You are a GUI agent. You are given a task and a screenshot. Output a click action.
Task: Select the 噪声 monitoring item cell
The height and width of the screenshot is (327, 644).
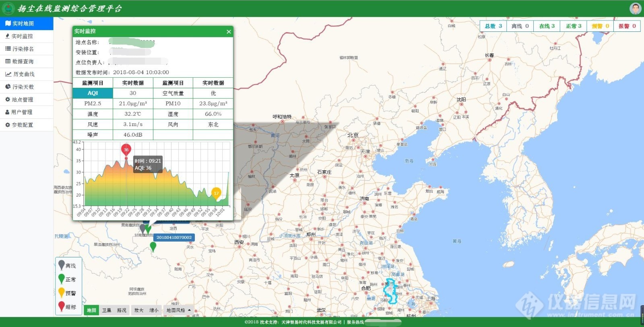93,135
